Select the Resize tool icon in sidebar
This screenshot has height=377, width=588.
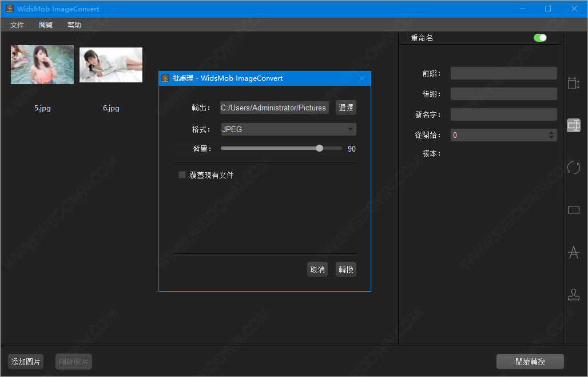[x=573, y=82]
